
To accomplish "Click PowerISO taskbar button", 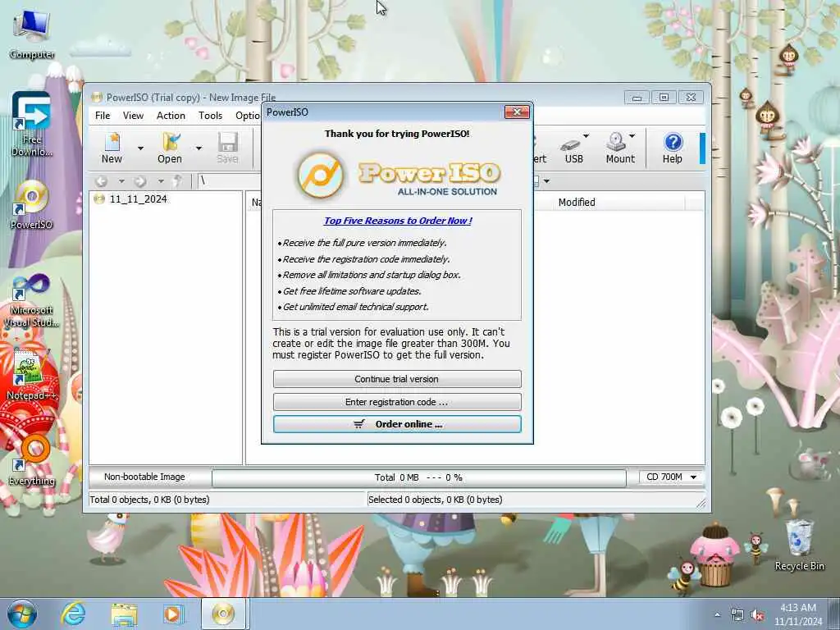I will coord(223,614).
